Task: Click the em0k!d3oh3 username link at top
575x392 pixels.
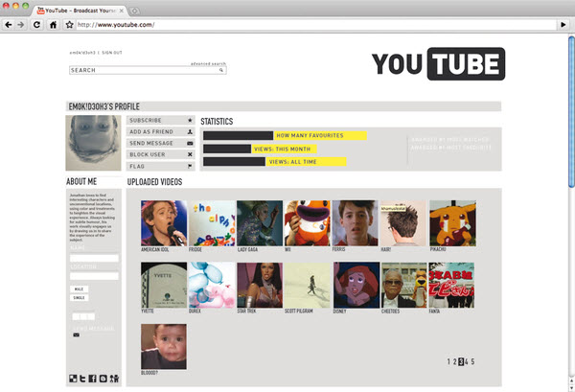Action: click(x=82, y=53)
